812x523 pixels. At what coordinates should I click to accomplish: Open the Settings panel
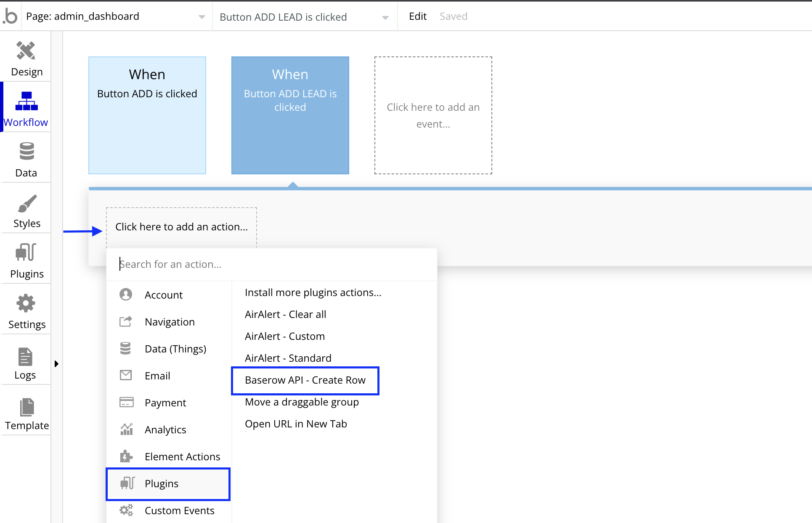[26, 310]
